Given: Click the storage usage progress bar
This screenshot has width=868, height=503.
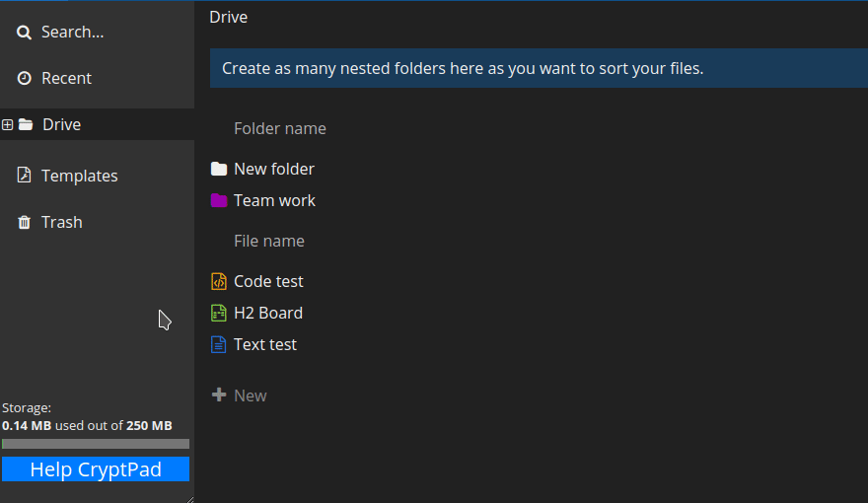Looking at the screenshot, I should pyautogui.click(x=96, y=444).
